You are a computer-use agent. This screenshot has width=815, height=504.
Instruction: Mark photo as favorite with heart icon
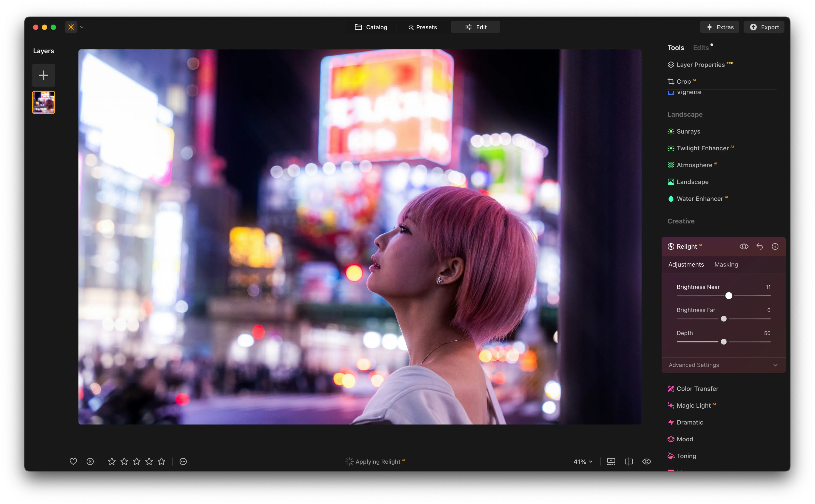[x=73, y=461]
